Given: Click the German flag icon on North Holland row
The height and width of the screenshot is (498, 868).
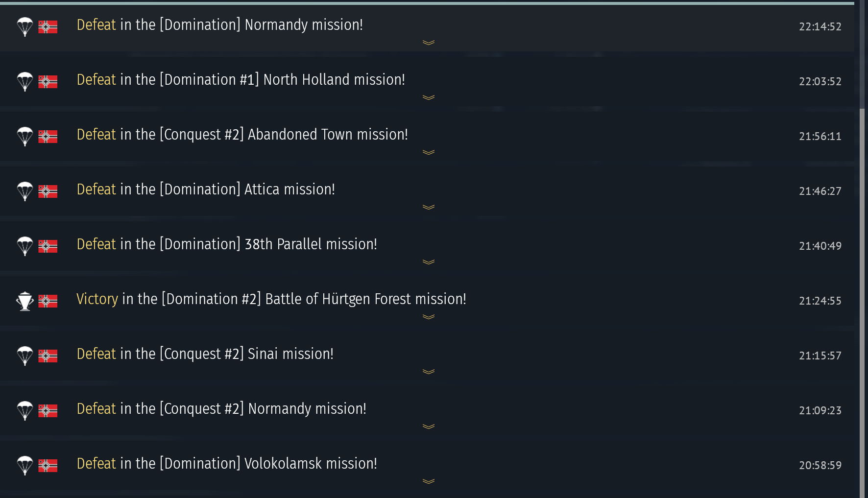Looking at the screenshot, I should click(x=48, y=81).
